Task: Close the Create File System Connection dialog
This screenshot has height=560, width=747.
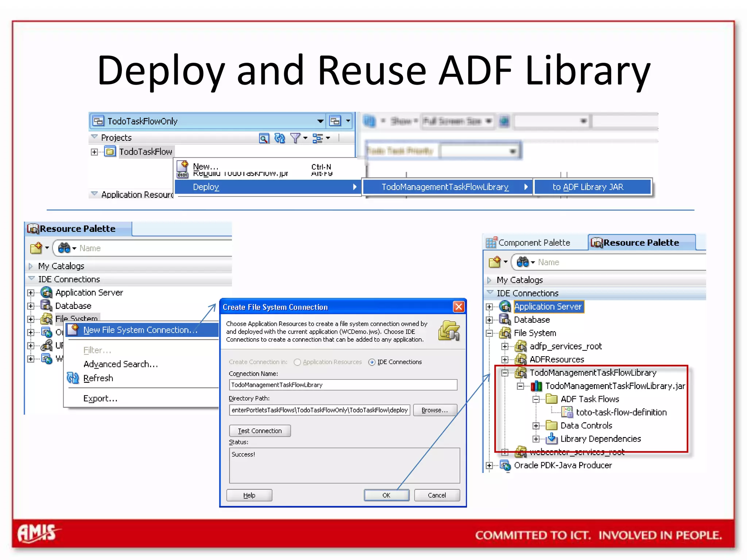Action: pyautogui.click(x=458, y=307)
